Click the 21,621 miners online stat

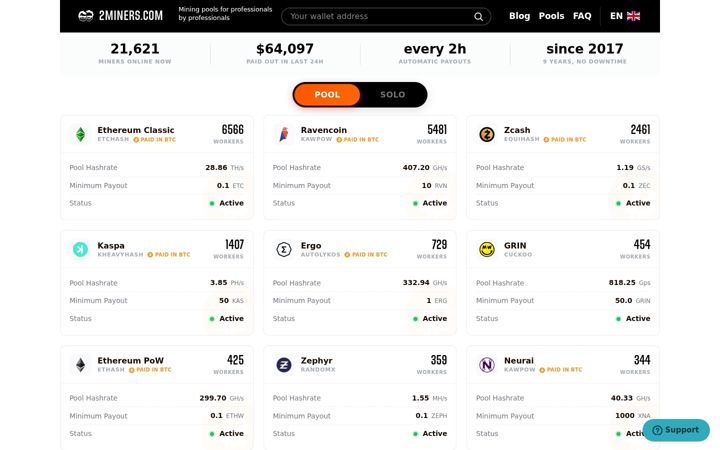pyautogui.click(x=135, y=53)
